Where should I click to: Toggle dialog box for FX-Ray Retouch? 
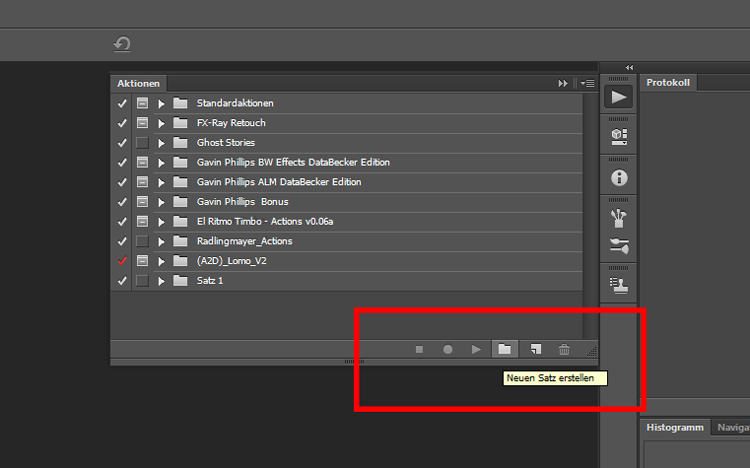(x=142, y=123)
